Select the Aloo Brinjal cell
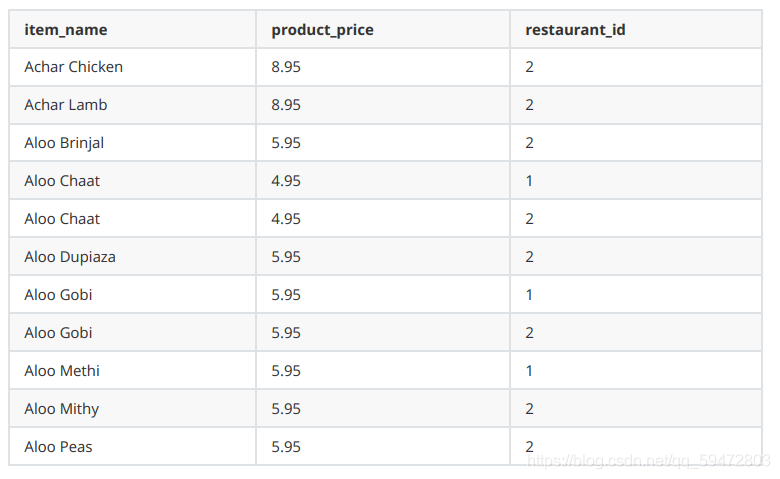The width and height of the screenshot is (780, 479). pos(132,143)
